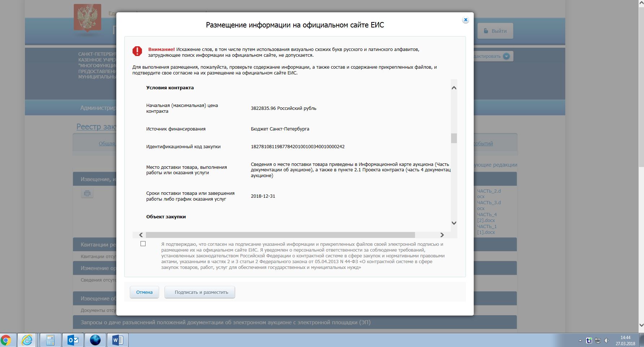Open Calculator from taskbar
Screen dimensions: 644x347
[50, 340]
